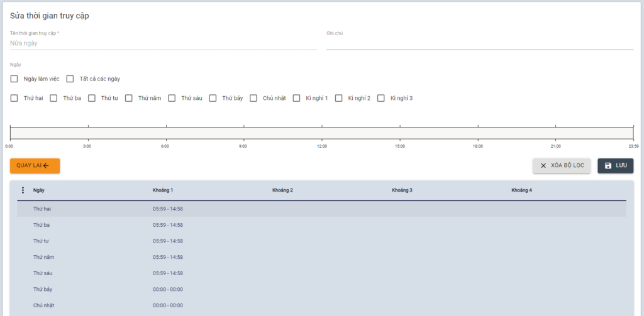Focus the Ghi chú text field

[x=479, y=43]
